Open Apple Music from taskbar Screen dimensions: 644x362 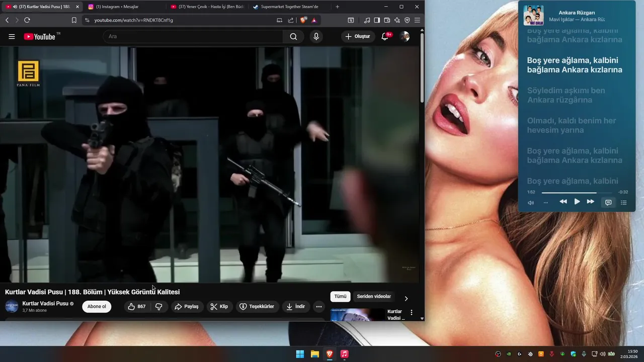click(x=344, y=354)
